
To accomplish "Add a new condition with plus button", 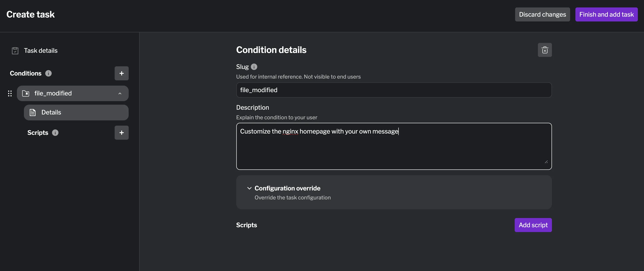I will click(121, 73).
